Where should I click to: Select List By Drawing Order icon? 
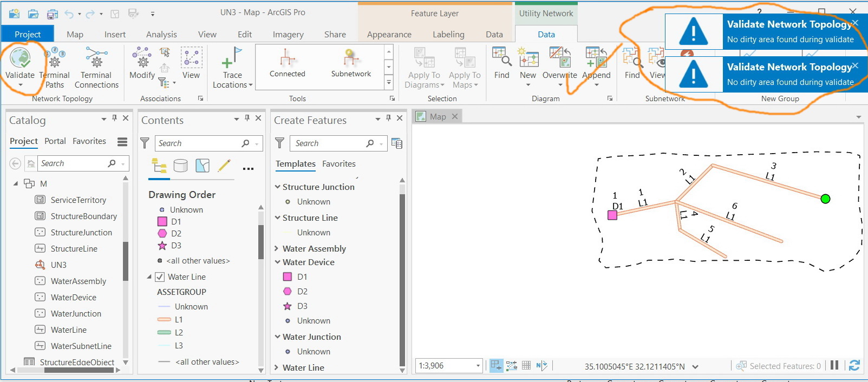coord(159,166)
